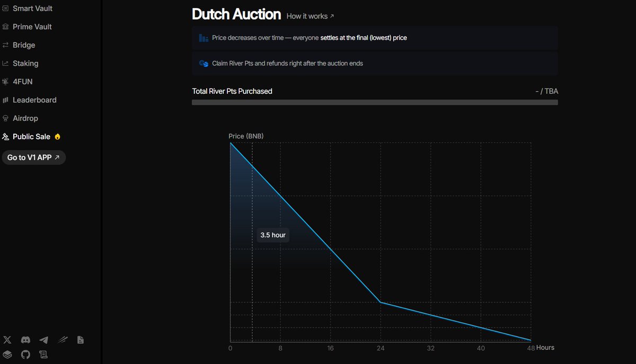The height and width of the screenshot is (364, 636).
Task: Open the Discord community icon
Action: point(25,340)
